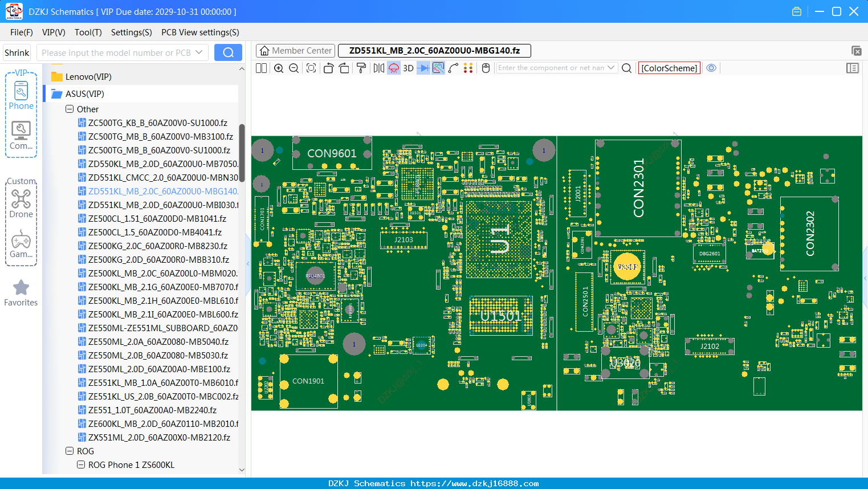Viewport: 868px width, 489px height.
Task: Open the File(F) menu
Action: [x=22, y=32]
